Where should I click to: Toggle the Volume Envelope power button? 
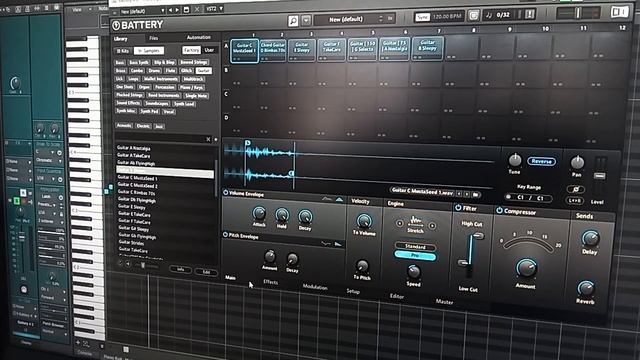pyautogui.click(x=226, y=192)
